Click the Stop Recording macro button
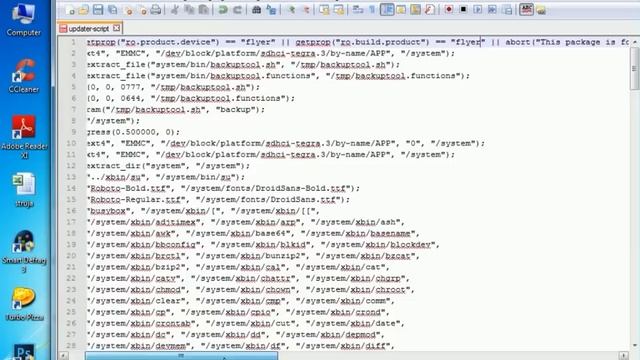Image resolution: width=640 pixels, height=360 pixels. point(463,9)
